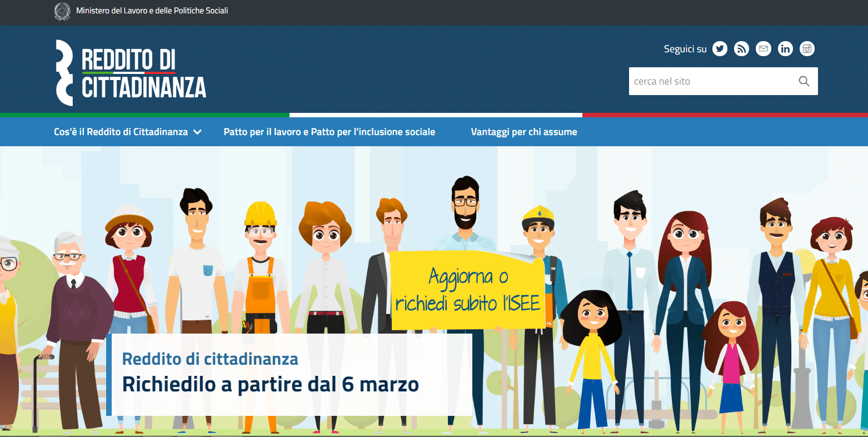
Task: Open the Instagram icon link
Action: [x=807, y=49]
